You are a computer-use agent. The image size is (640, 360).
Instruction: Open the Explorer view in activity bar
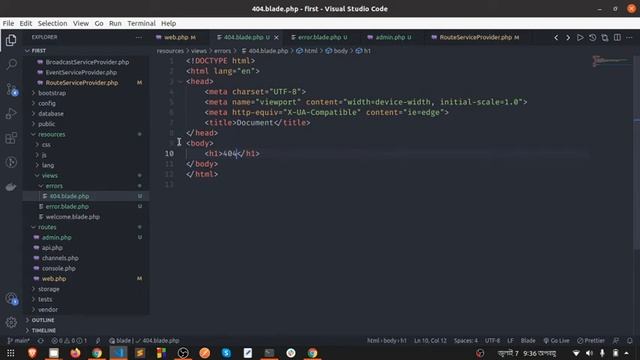tap(11, 40)
